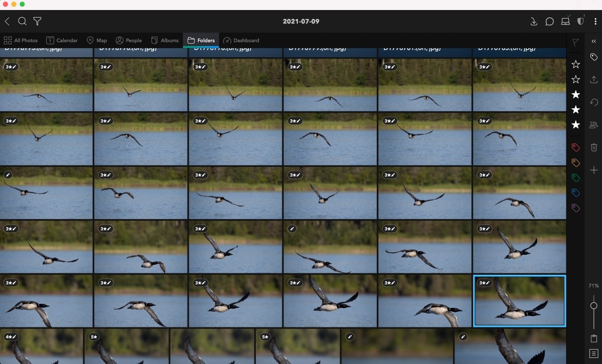Click the thumbnail size zoom slider handle
Viewport: 602px width, 364px height.
pos(594,305)
